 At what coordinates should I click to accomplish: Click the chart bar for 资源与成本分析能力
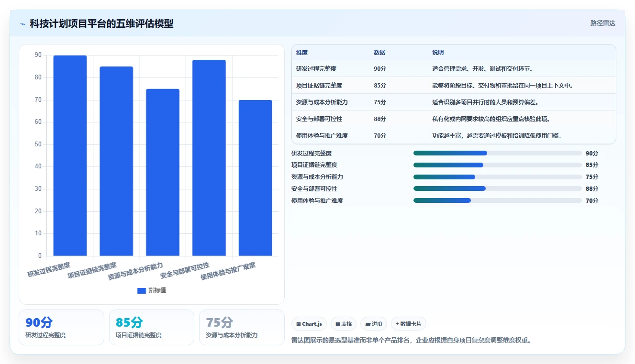pyautogui.click(x=163, y=172)
